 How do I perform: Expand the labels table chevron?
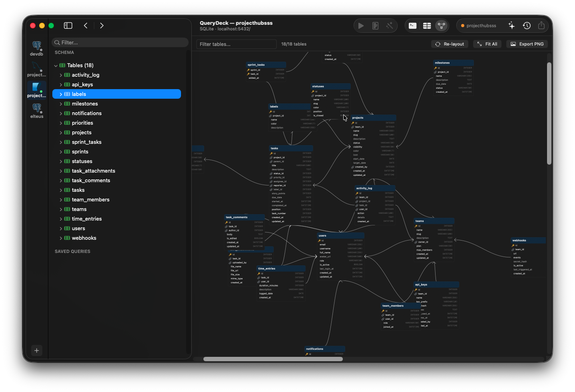[x=61, y=94]
